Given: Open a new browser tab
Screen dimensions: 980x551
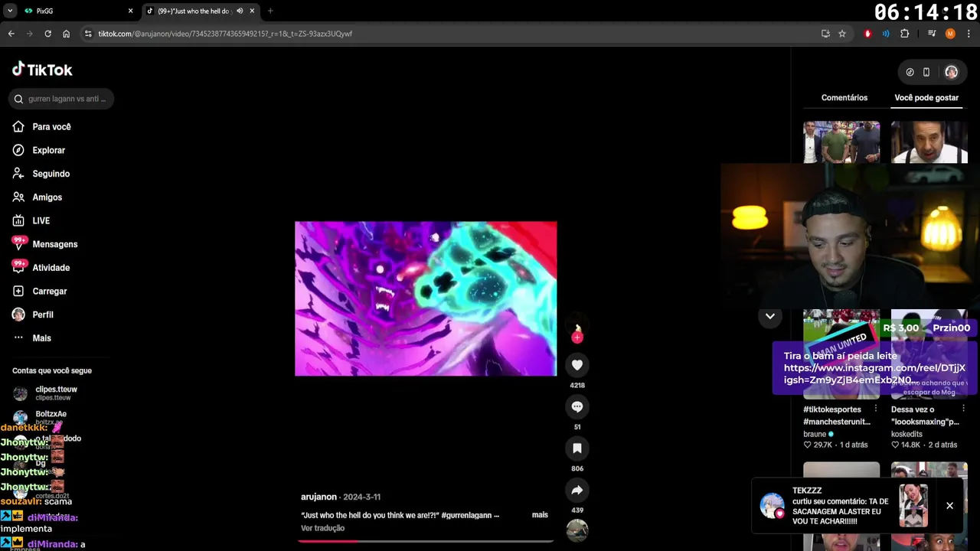Looking at the screenshot, I should click(x=270, y=11).
